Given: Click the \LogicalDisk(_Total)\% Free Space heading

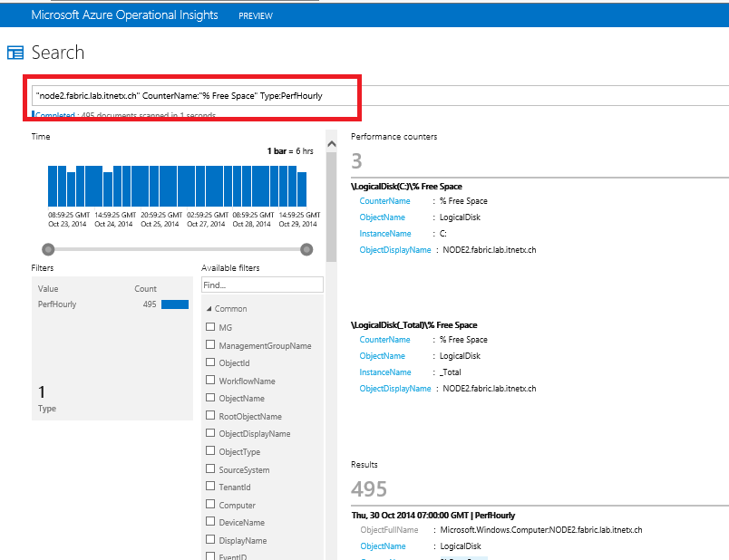Looking at the screenshot, I should (413, 324).
